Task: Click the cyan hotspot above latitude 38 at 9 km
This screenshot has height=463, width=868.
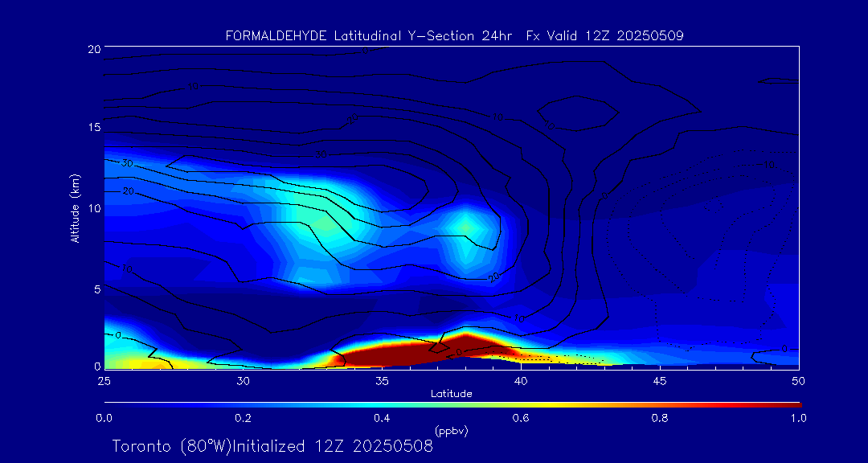Action: 466,227
